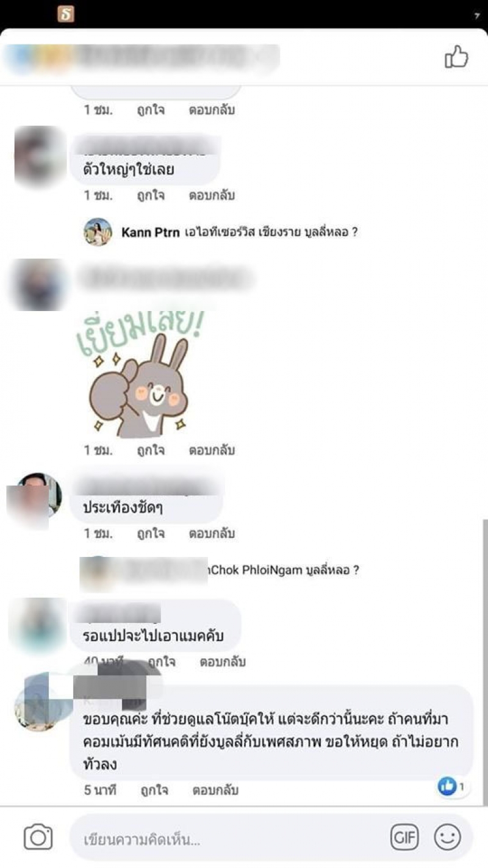Reply to the comment "รอแปปจะไปเอาแมคคับ"

coord(223,661)
